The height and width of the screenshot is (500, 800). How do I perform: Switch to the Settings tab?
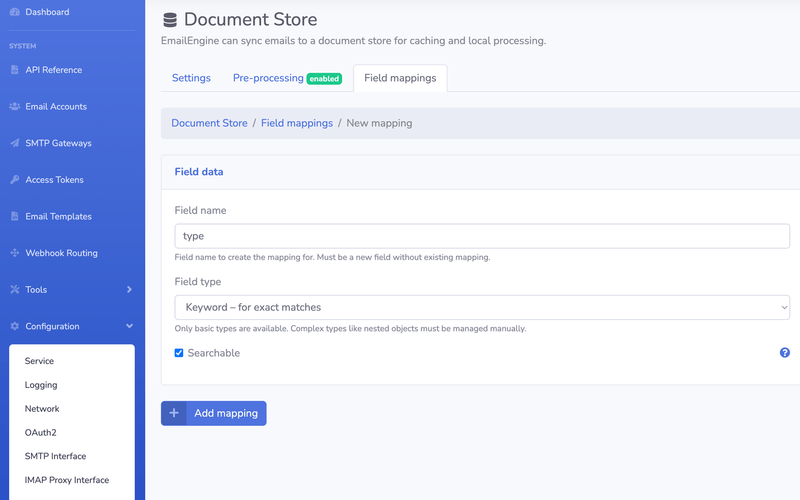[191, 78]
